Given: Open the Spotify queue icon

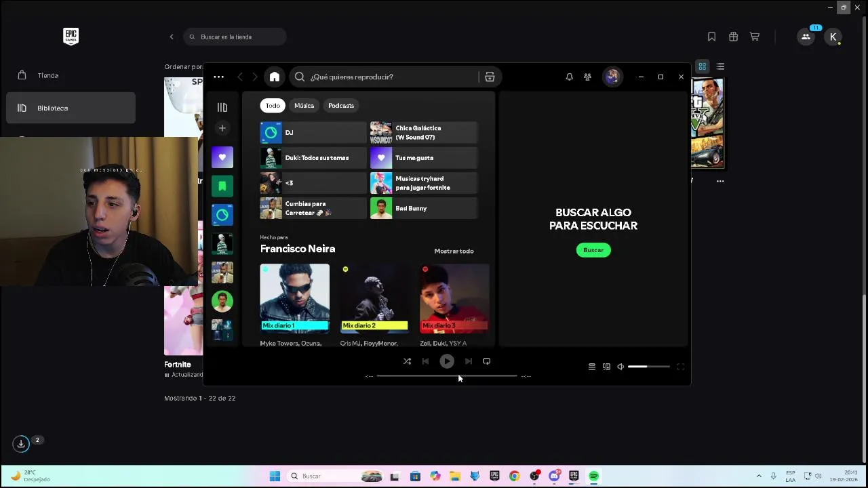Looking at the screenshot, I should coord(591,367).
